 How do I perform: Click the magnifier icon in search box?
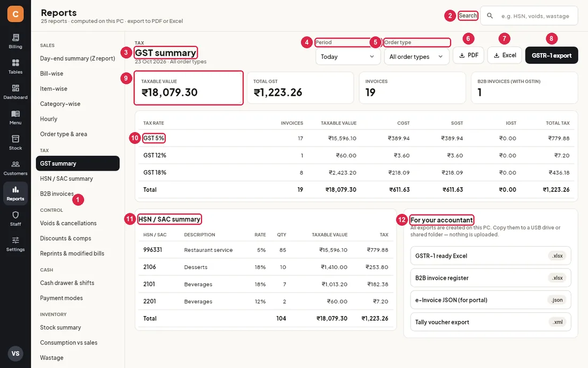(x=490, y=16)
